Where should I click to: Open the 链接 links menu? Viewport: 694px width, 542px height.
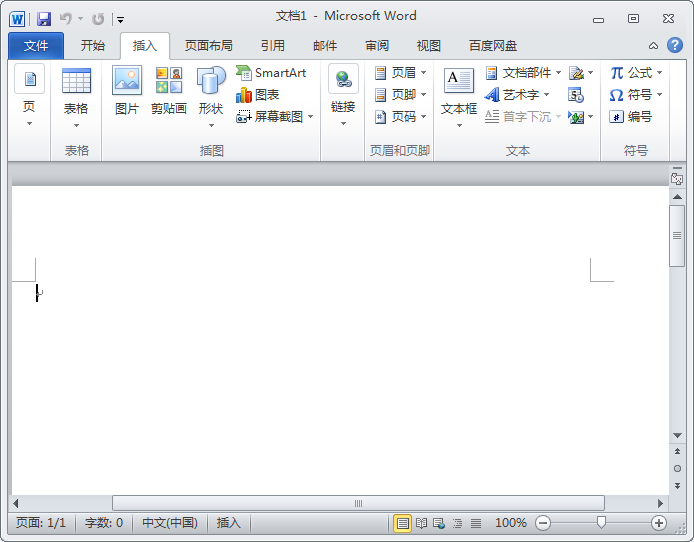[343, 96]
